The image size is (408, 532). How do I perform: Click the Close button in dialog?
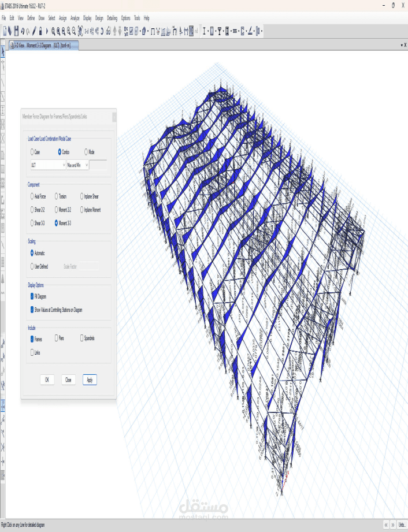[68, 380]
